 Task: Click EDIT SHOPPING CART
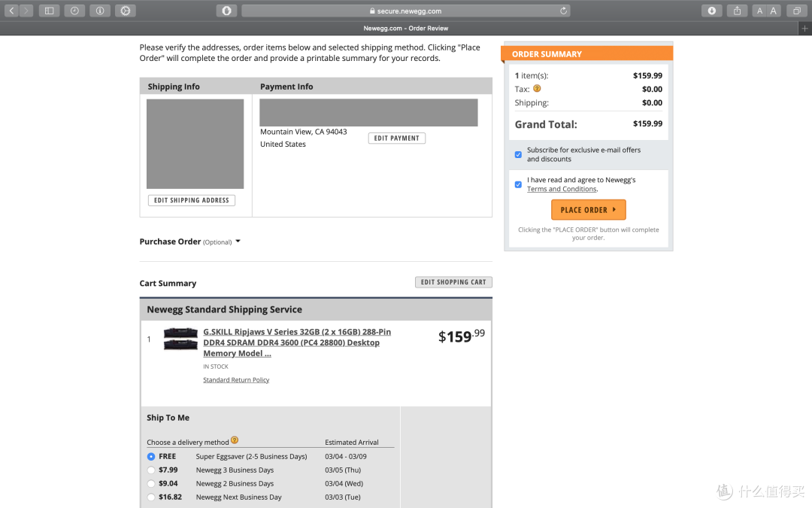coord(453,282)
